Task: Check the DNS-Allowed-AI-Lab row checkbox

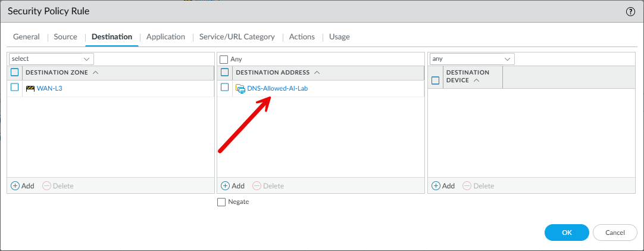Action: [224, 87]
